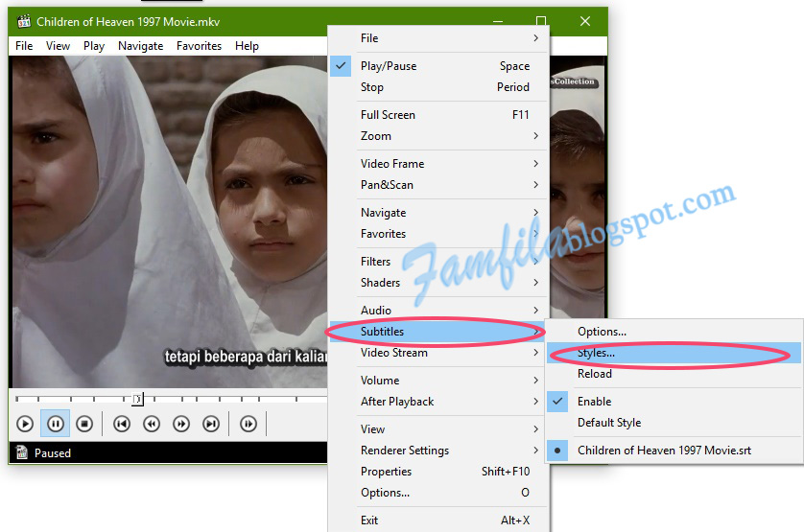
Task: Click the Paused status text
Action: click(x=53, y=453)
